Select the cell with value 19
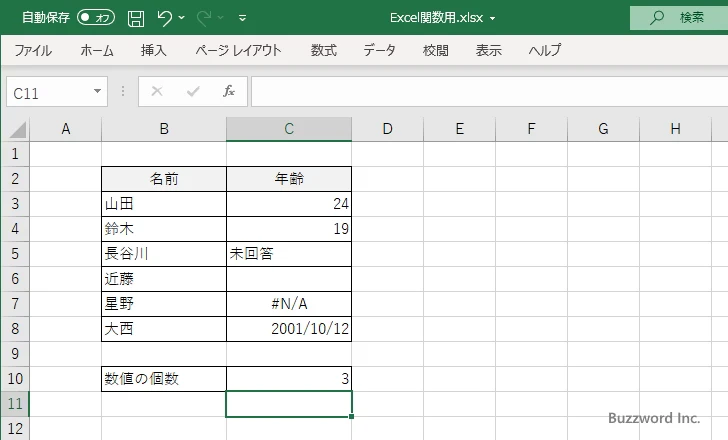Screen dimensions: 728x440 click(289, 229)
